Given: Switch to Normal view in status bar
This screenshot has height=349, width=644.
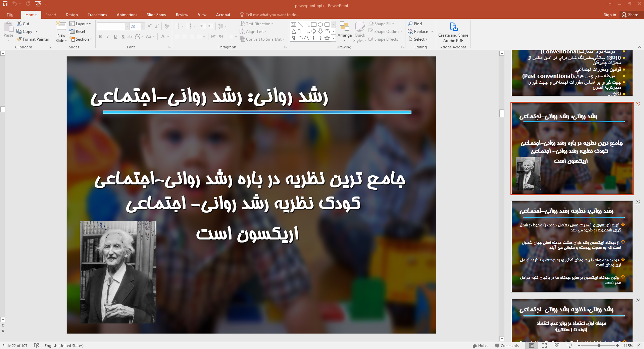Looking at the screenshot, I should (532, 345).
